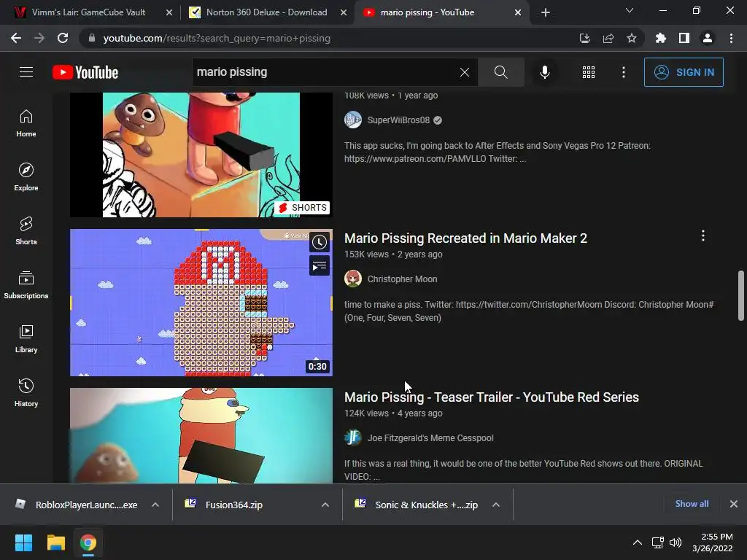Select the mario pissing YouTube tab
Screen dimensions: 747x560
[427, 12]
